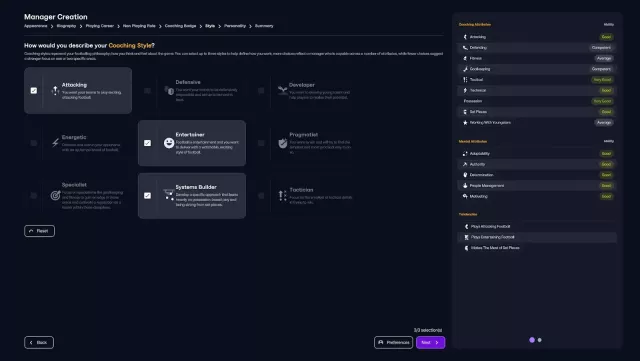640x361 pixels.
Task: Click the Working With Youngsters star icon
Action: coord(465,123)
